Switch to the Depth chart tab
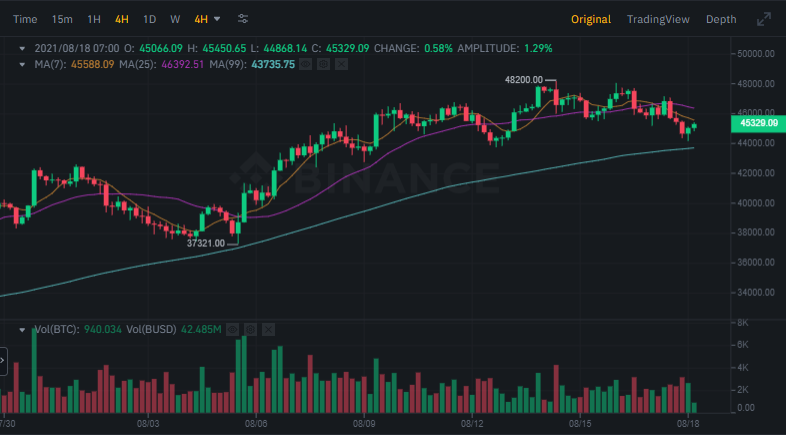 721,19
